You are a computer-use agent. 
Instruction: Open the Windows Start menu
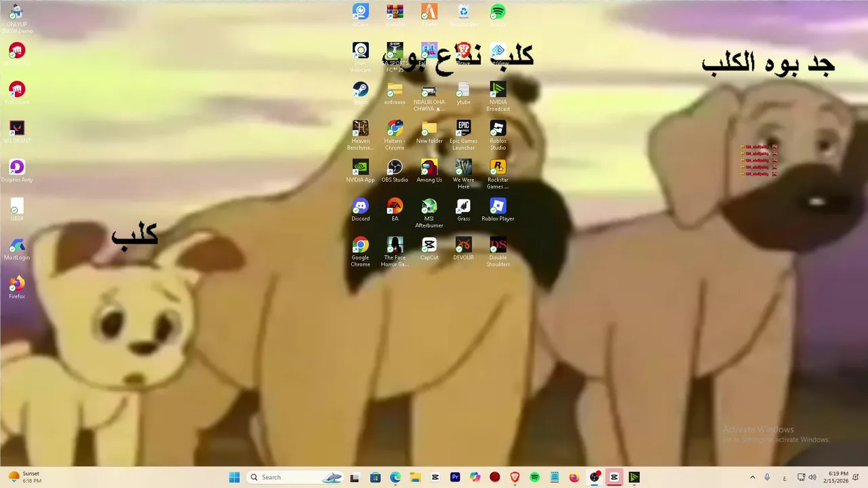point(234,477)
